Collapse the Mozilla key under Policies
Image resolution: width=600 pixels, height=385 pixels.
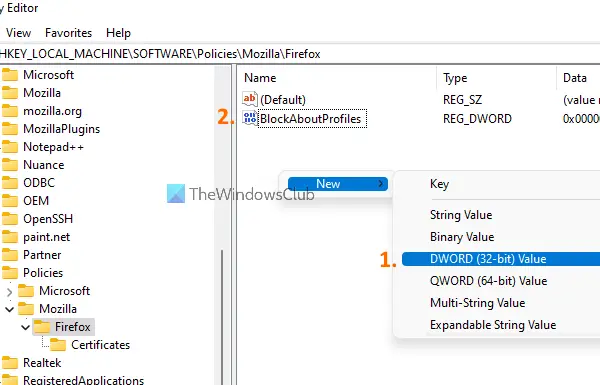10,309
